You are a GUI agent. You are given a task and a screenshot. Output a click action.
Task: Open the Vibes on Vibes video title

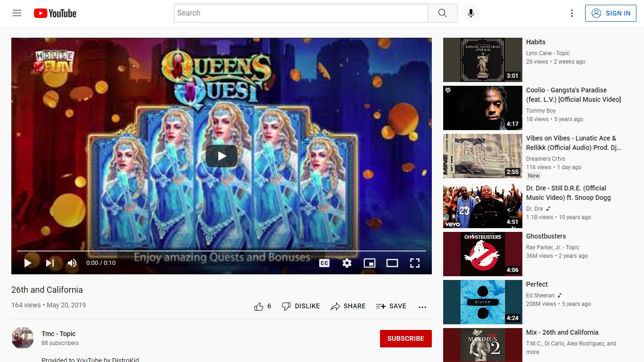tap(574, 143)
